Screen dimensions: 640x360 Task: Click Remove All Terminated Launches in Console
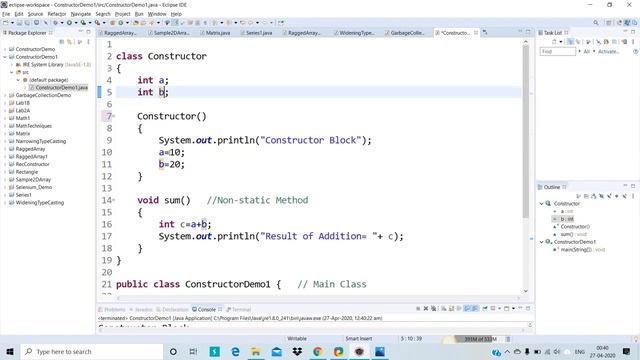pyautogui.click(x=433, y=309)
